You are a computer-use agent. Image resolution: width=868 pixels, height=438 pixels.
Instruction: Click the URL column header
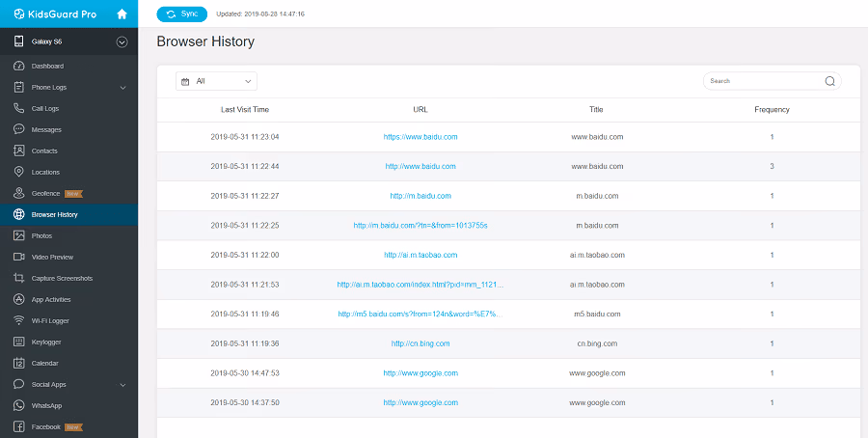tap(420, 110)
